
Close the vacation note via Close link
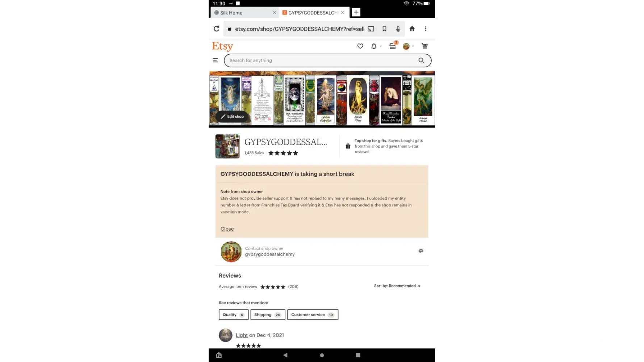pos(227,229)
